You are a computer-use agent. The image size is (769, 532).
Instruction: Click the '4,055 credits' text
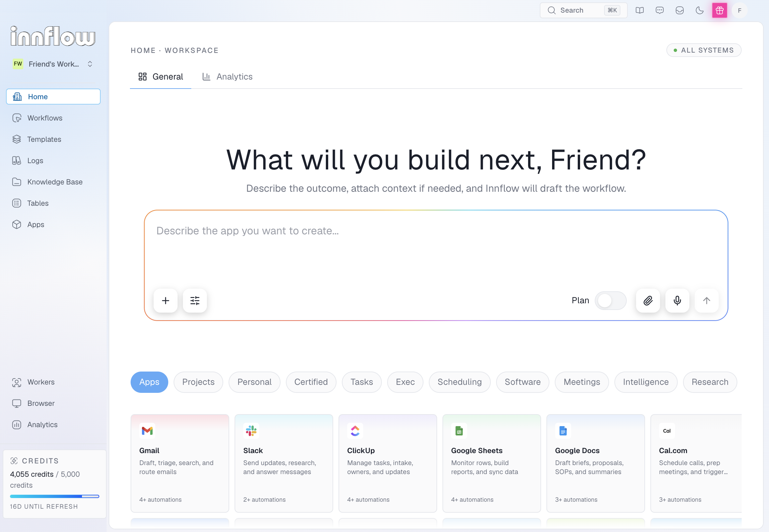(x=32, y=474)
